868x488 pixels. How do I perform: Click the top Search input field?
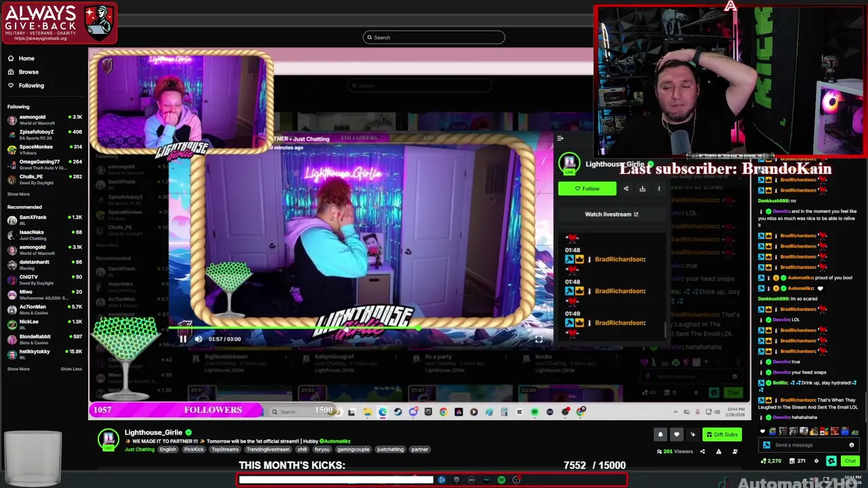point(434,37)
